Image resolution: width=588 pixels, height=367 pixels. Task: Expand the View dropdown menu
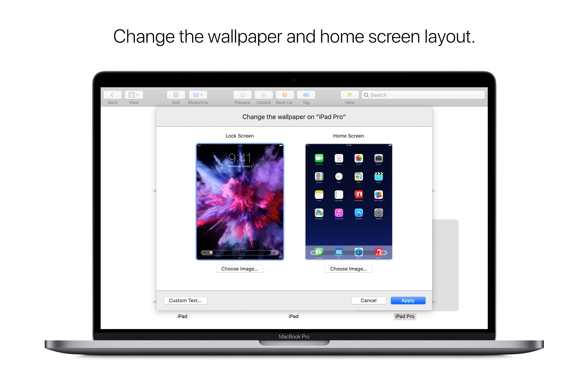coord(134,94)
